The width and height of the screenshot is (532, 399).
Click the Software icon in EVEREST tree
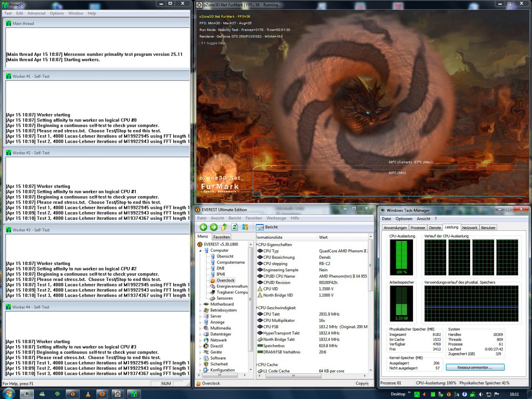pyautogui.click(x=206, y=358)
